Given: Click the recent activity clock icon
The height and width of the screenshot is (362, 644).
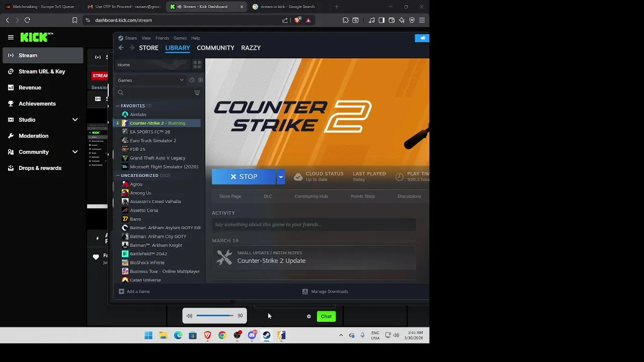Looking at the screenshot, I should point(192,80).
